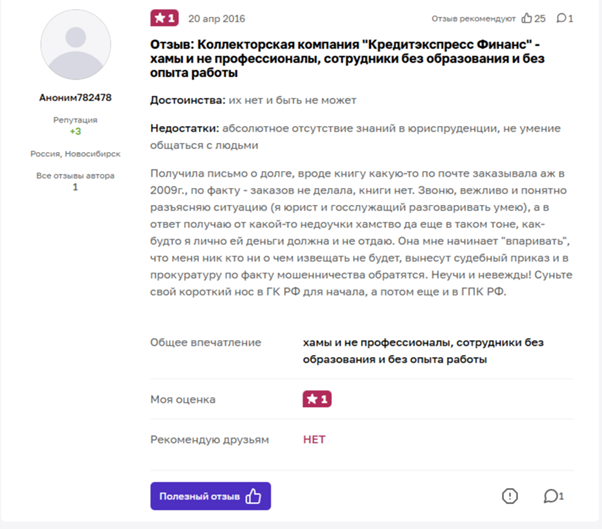Click the author's reputation value +3
This screenshot has width=602, height=529.
tap(75, 131)
